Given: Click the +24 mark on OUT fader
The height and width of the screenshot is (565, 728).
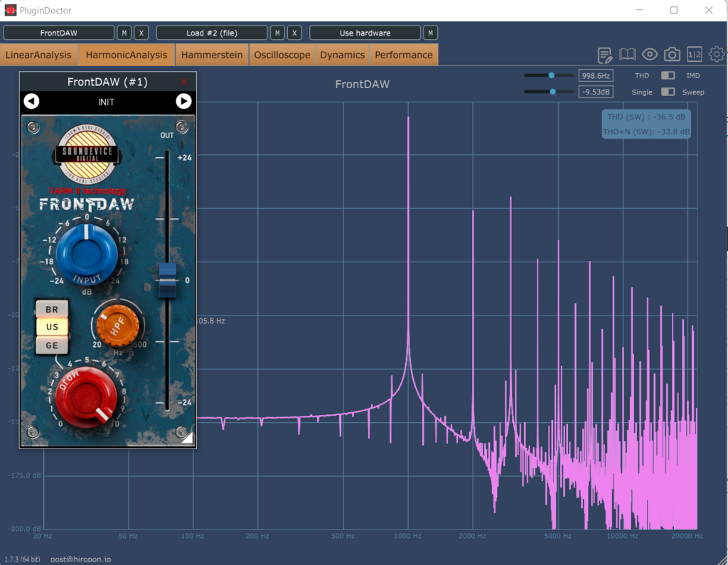Looking at the screenshot, I should 184,158.
